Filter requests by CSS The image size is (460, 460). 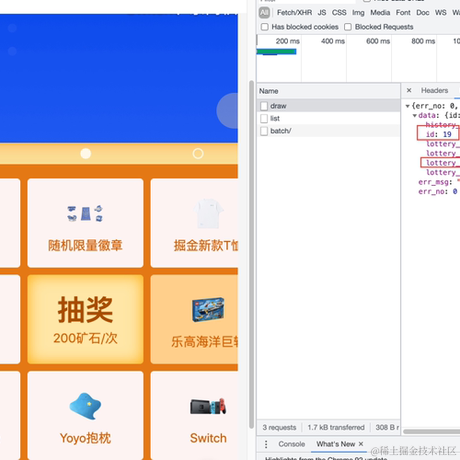[x=339, y=13]
